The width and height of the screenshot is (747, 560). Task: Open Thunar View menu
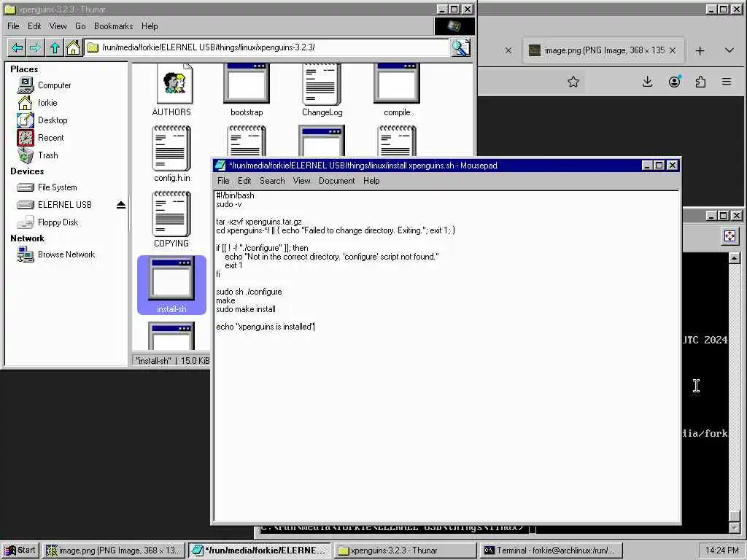58,26
